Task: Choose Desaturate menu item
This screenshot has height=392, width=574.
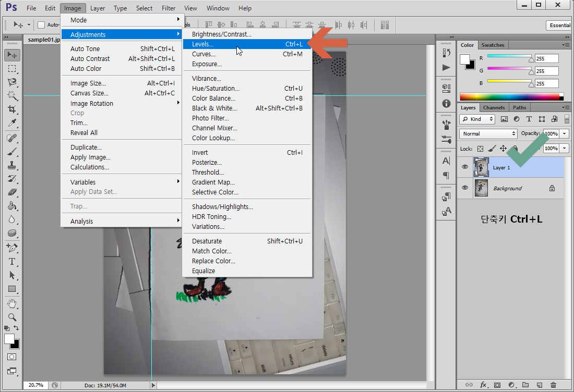Action: pos(247,241)
